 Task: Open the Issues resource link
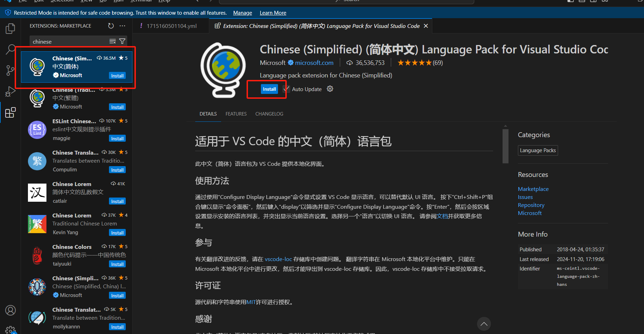[x=525, y=197]
